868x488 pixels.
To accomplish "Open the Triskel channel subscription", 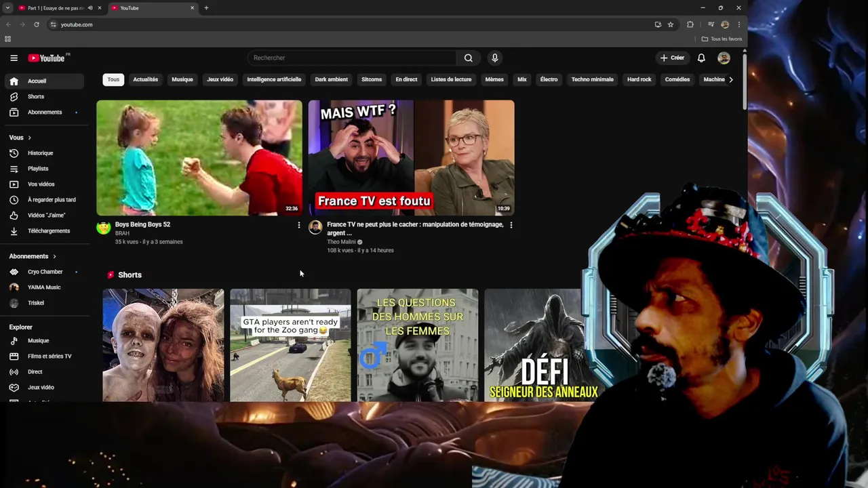I will click(45, 303).
